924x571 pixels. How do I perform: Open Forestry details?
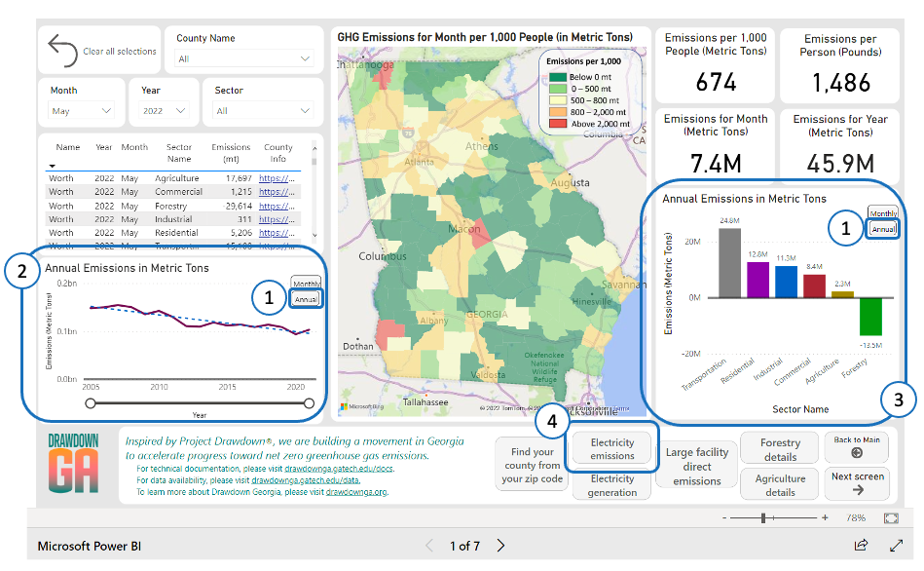coord(778,448)
